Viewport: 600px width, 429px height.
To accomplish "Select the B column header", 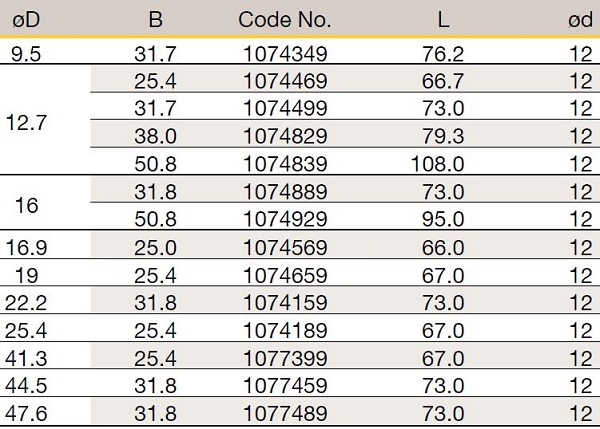I will click(x=155, y=20).
